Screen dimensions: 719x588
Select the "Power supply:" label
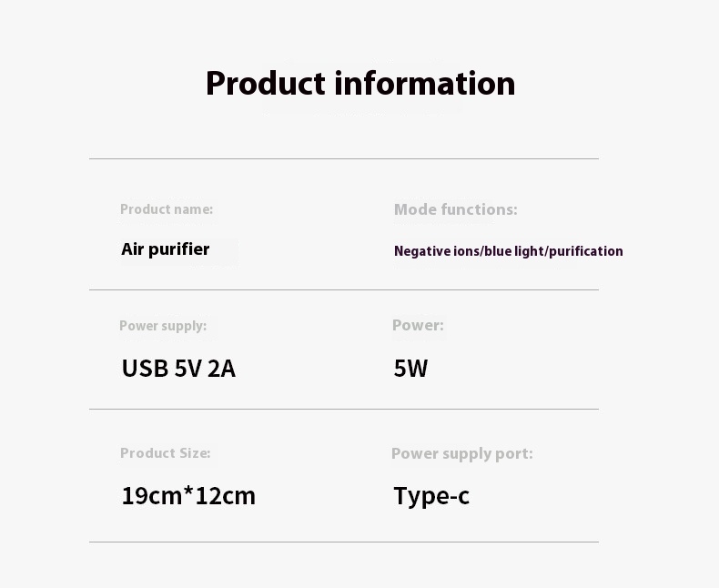coord(163,326)
